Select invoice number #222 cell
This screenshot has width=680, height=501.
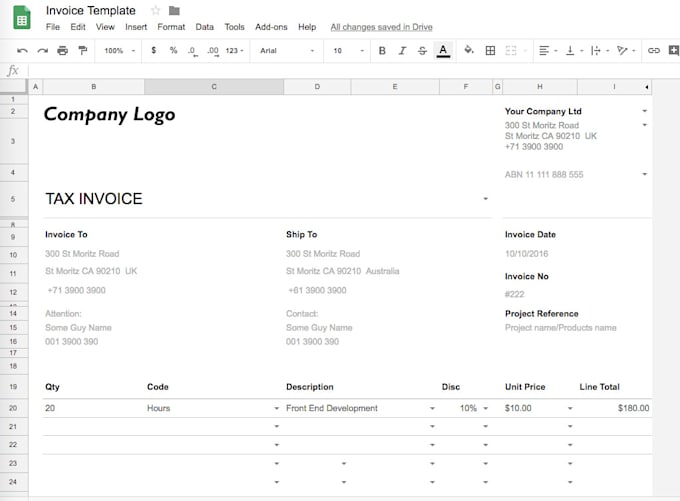[x=514, y=294]
